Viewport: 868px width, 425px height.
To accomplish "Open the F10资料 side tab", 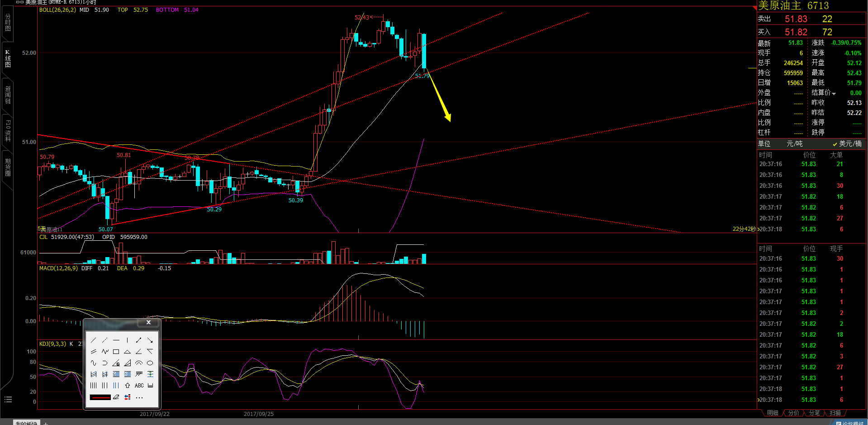I will tap(8, 131).
